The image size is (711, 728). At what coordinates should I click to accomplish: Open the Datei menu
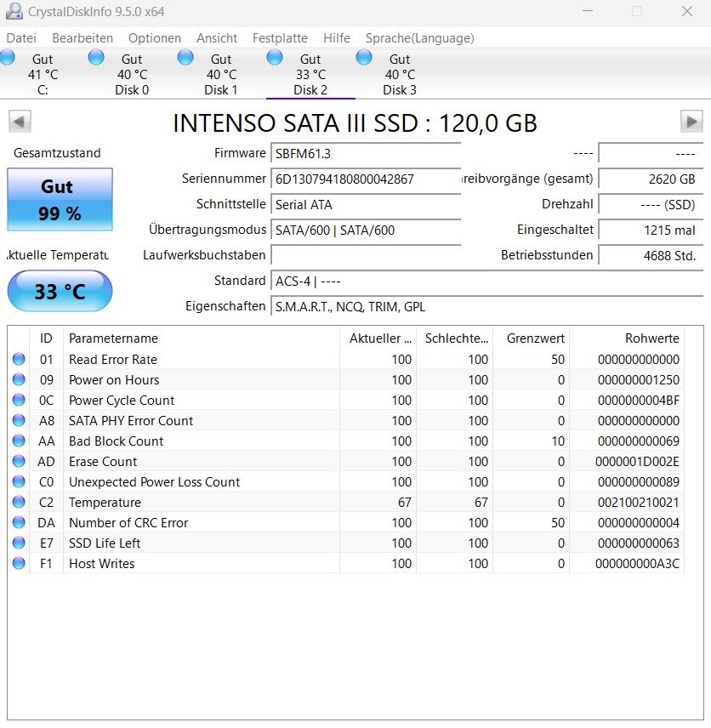pyautogui.click(x=21, y=38)
